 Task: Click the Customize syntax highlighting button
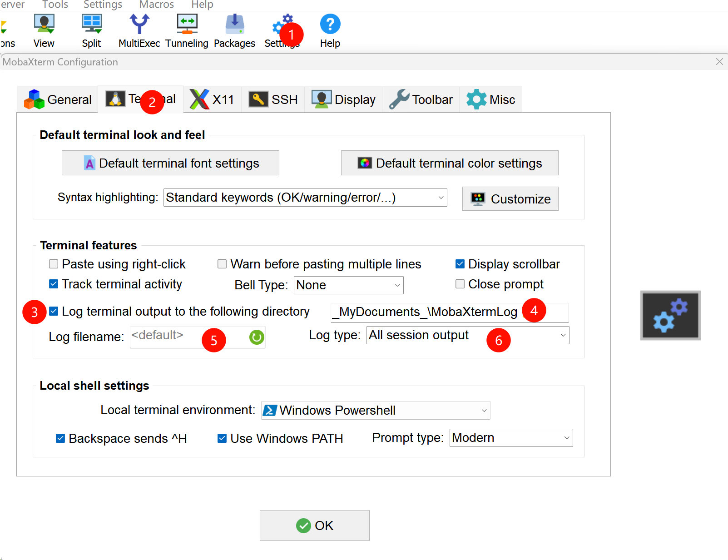pyautogui.click(x=510, y=199)
